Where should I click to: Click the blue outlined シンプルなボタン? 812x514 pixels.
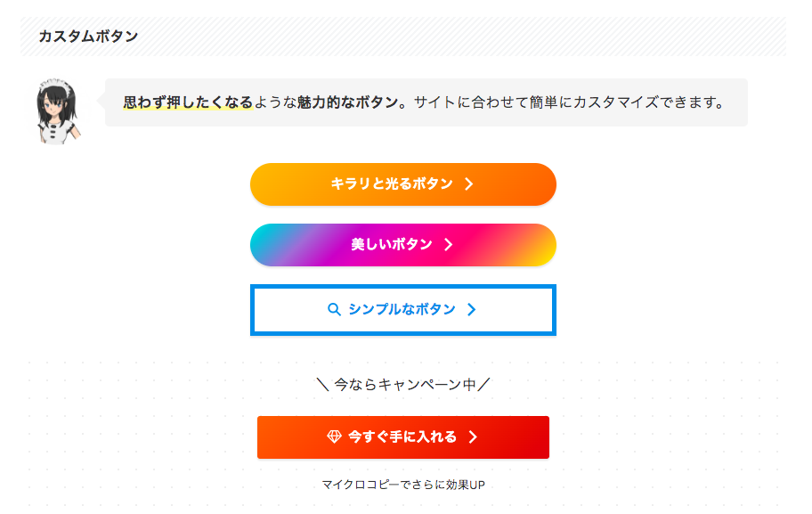point(403,310)
